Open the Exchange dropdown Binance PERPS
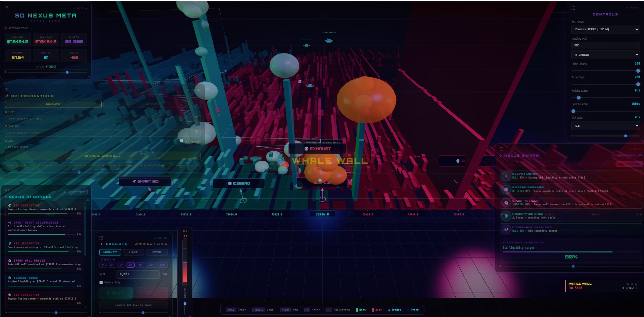 point(605,29)
